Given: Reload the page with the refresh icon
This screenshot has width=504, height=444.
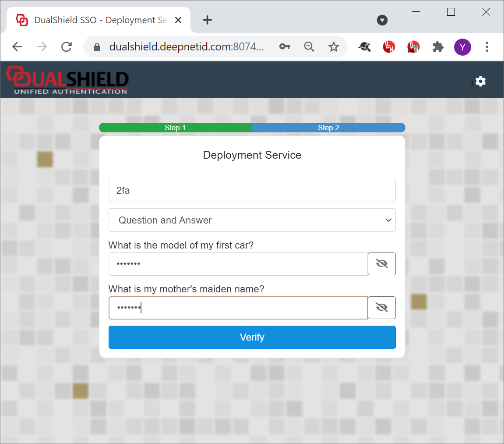Looking at the screenshot, I should tap(67, 47).
